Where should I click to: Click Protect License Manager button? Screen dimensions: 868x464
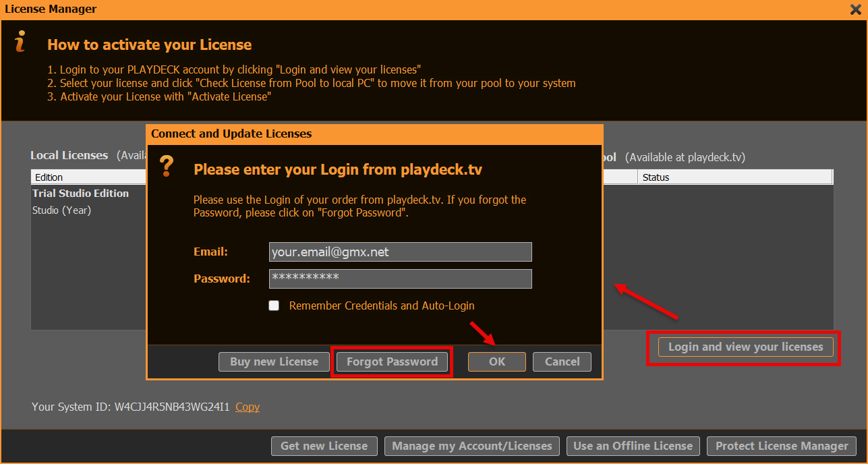pos(782,446)
